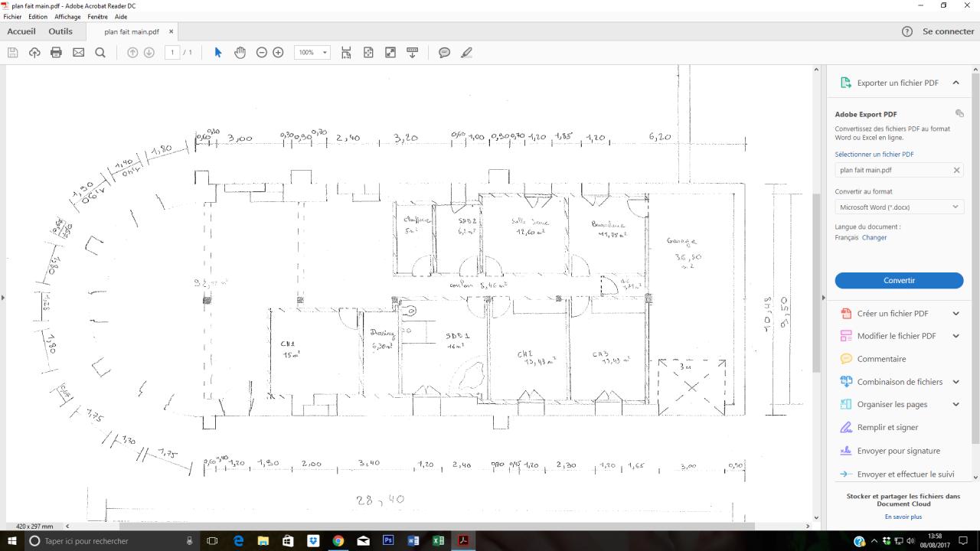Open Word from the taskbar

coord(413,540)
